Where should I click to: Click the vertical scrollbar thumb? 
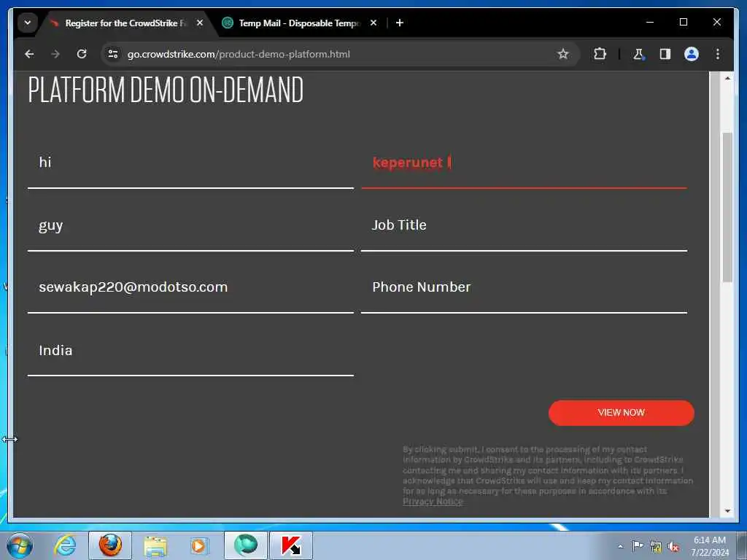pyautogui.click(x=727, y=207)
